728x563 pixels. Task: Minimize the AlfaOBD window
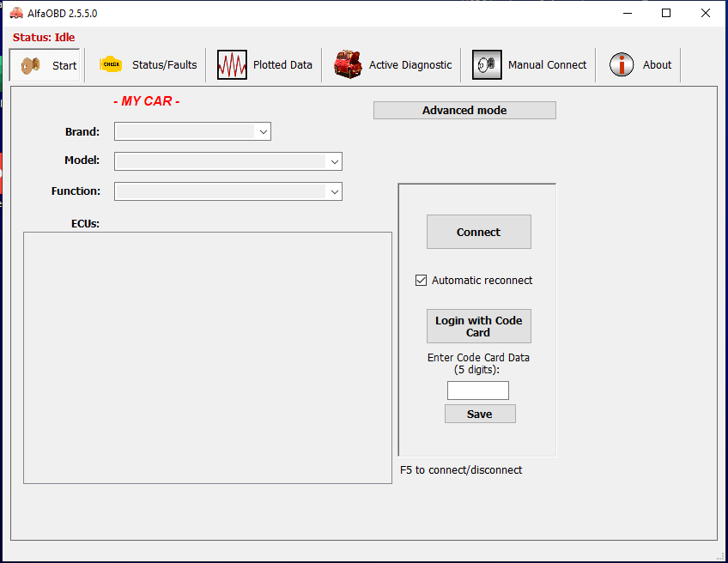click(628, 13)
